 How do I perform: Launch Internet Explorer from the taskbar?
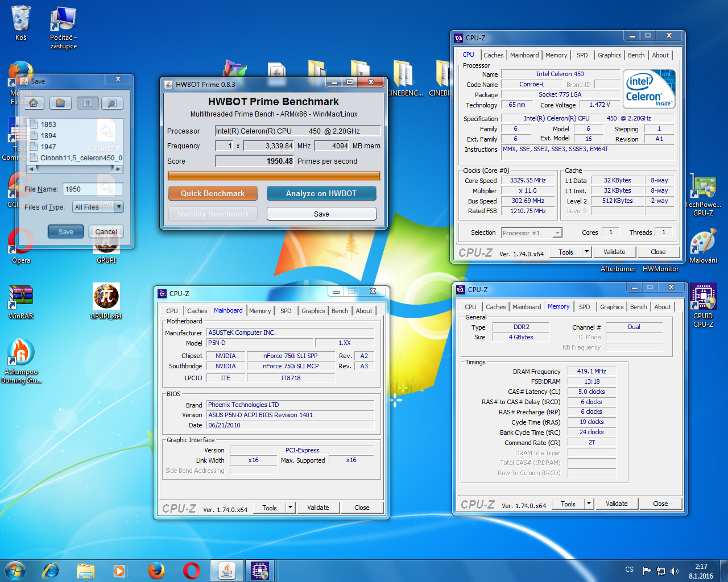51,570
